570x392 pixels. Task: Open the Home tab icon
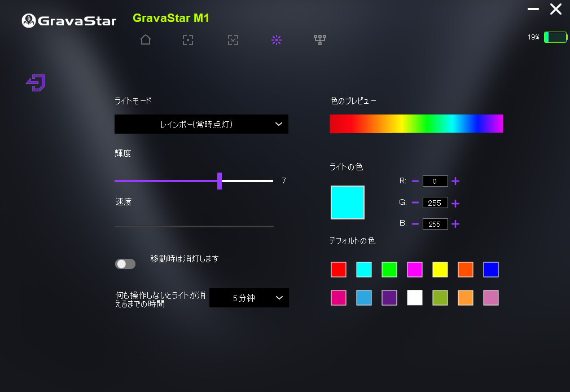click(x=146, y=39)
